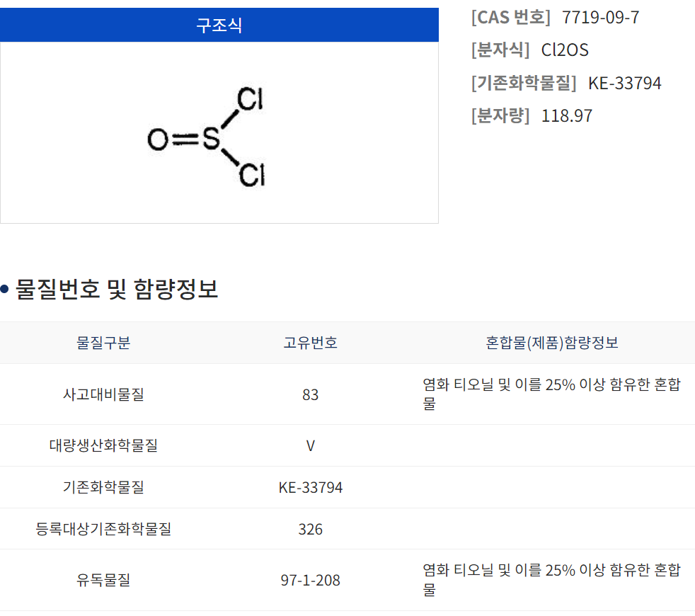Select unique number 83
The image size is (695, 616).
point(310,394)
